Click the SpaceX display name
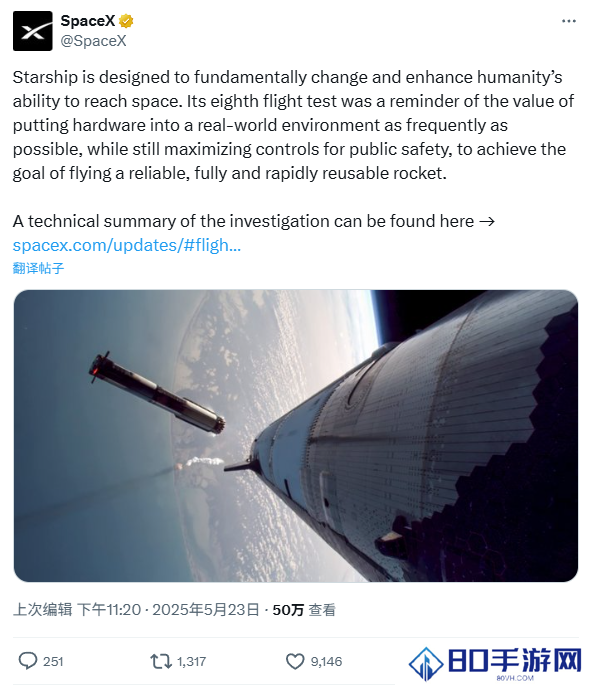 88,21
